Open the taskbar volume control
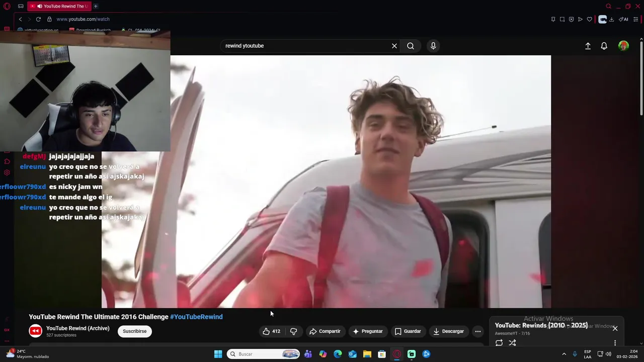This screenshot has height=362, width=644. coord(608,354)
